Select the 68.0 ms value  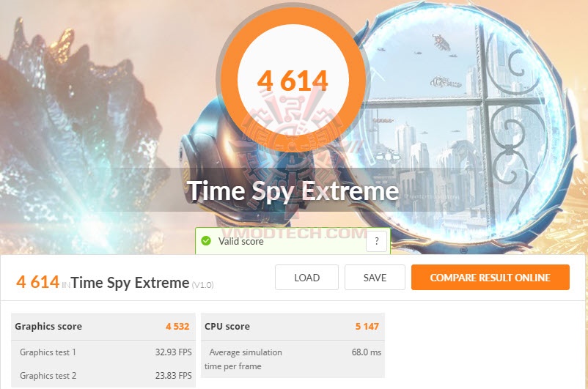click(x=367, y=352)
